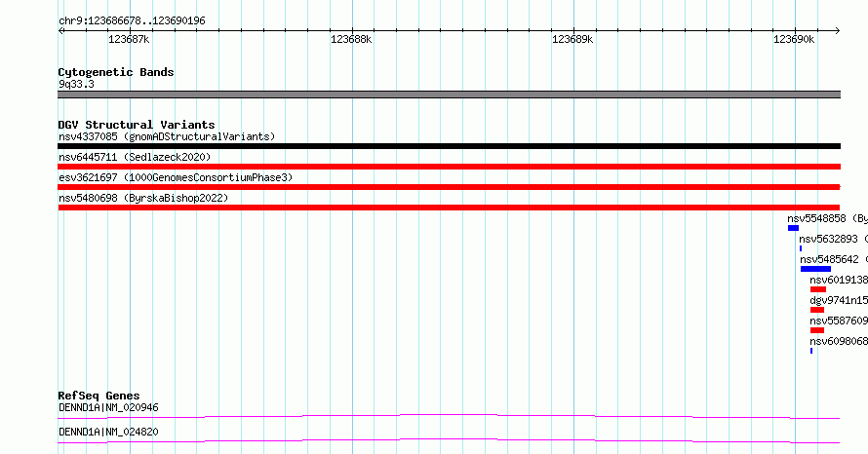Open nsv5480698 (ByrskaBishop2022) label
The width and height of the screenshot is (868, 454).
pyautogui.click(x=143, y=198)
